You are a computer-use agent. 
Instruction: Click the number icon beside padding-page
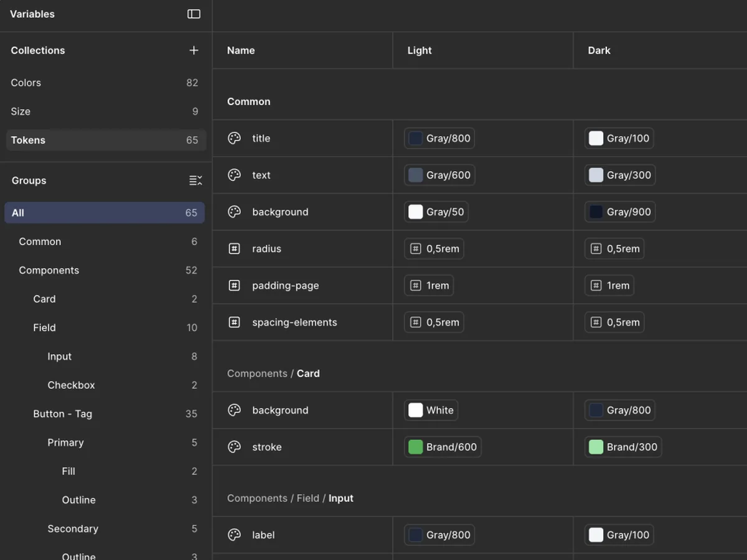pyautogui.click(x=234, y=286)
